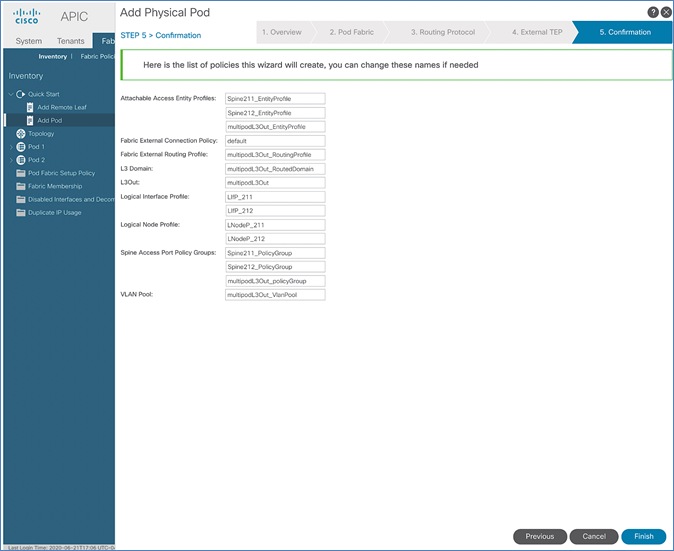674x551 pixels.
Task: Click the Pod 1 globe icon
Action: click(x=21, y=147)
